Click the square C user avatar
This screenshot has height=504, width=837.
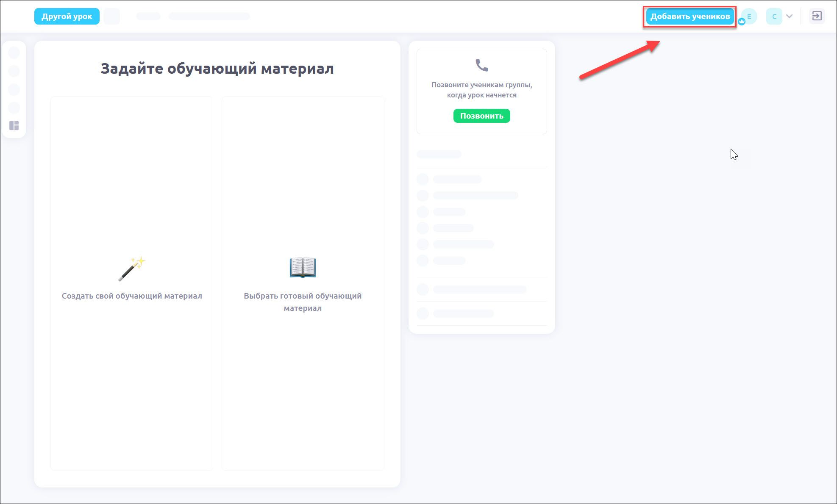pyautogui.click(x=774, y=17)
